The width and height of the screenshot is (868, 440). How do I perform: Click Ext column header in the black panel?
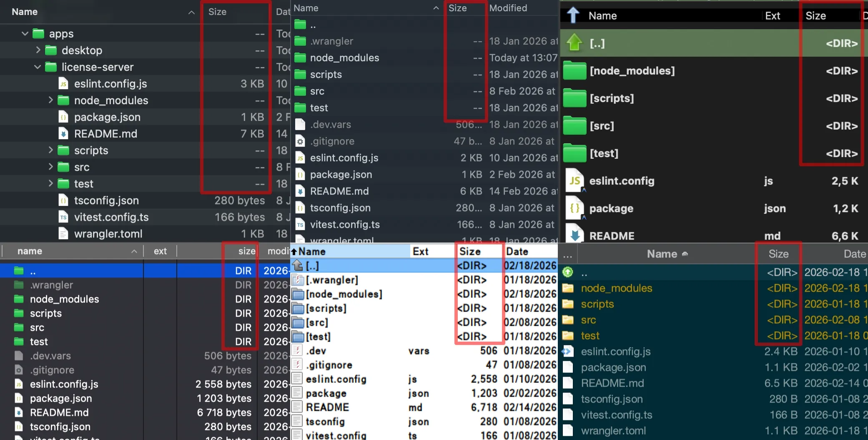[773, 16]
